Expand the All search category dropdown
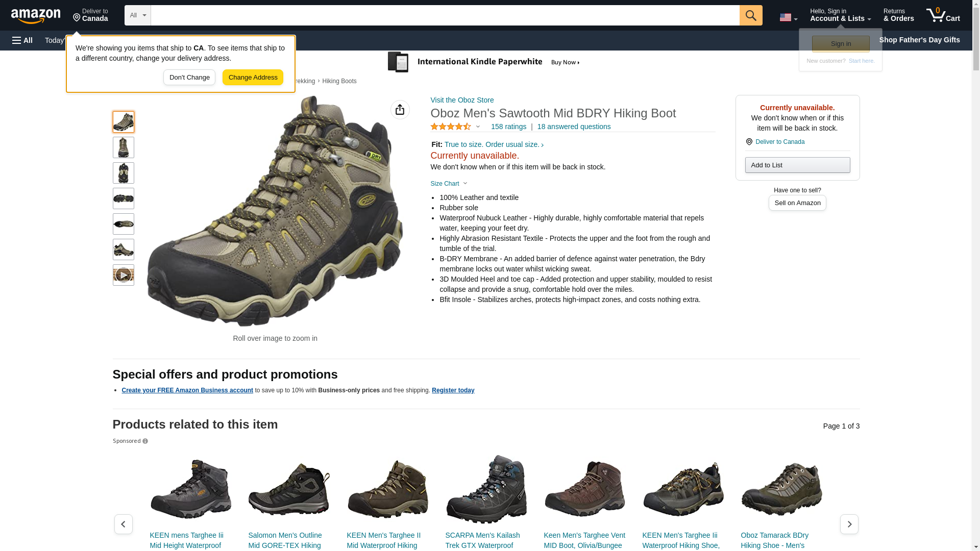 tap(138, 15)
